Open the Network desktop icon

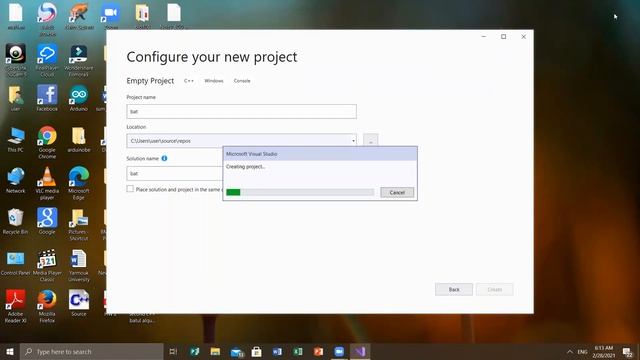pos(16,180)
